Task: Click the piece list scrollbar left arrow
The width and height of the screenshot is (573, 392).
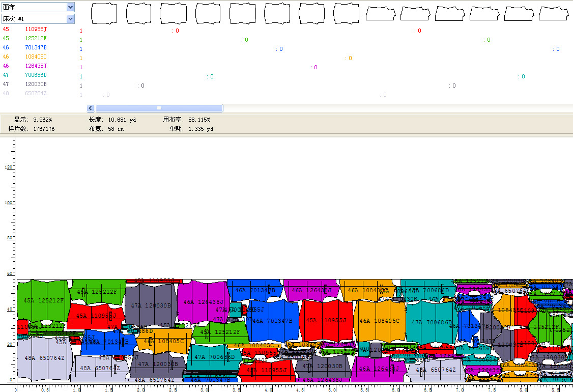Action: [x=91, y=108]
